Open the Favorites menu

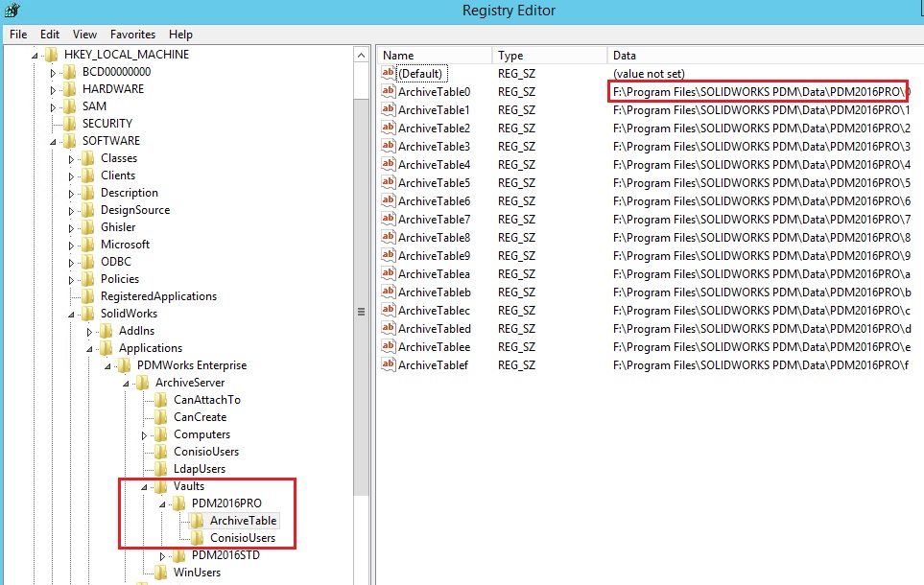[132, 34]
